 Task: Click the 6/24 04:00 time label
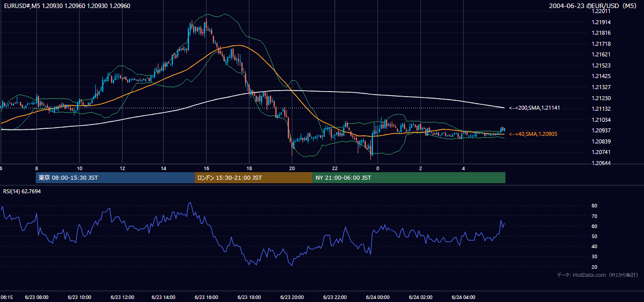coord(464,297)
